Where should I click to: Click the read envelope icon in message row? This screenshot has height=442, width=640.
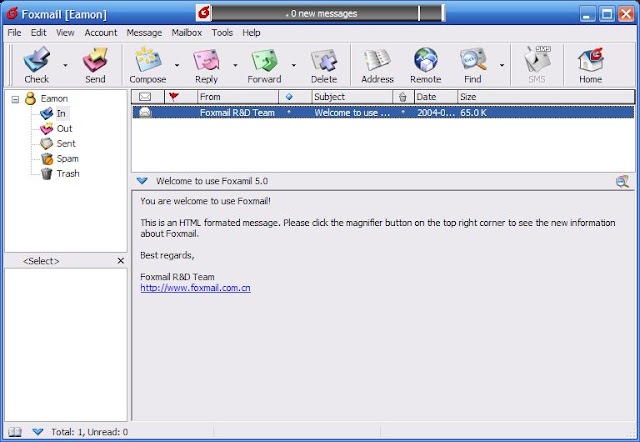coord(145,113)
